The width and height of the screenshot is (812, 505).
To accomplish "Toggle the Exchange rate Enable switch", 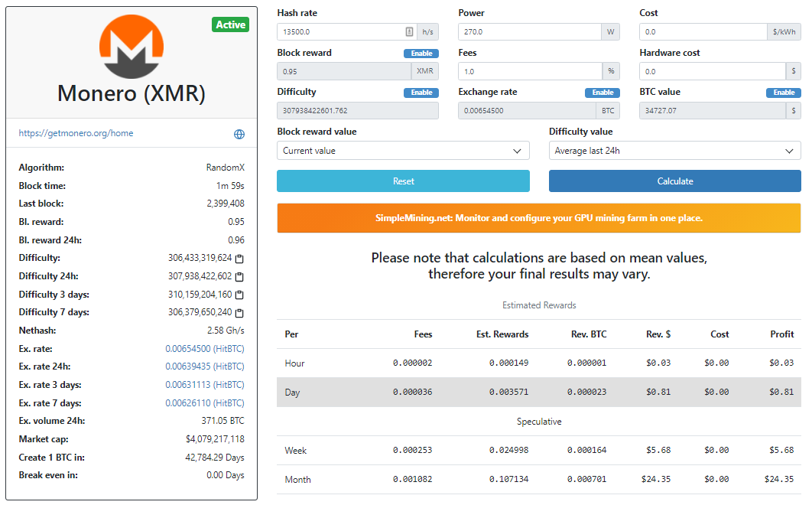I will (x=603, y=93).
